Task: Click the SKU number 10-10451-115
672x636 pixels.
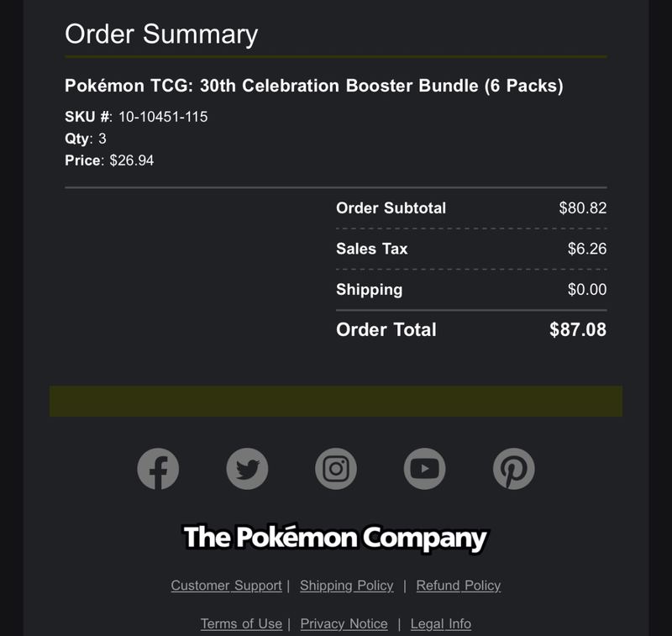Action: (x=163, y=117)
